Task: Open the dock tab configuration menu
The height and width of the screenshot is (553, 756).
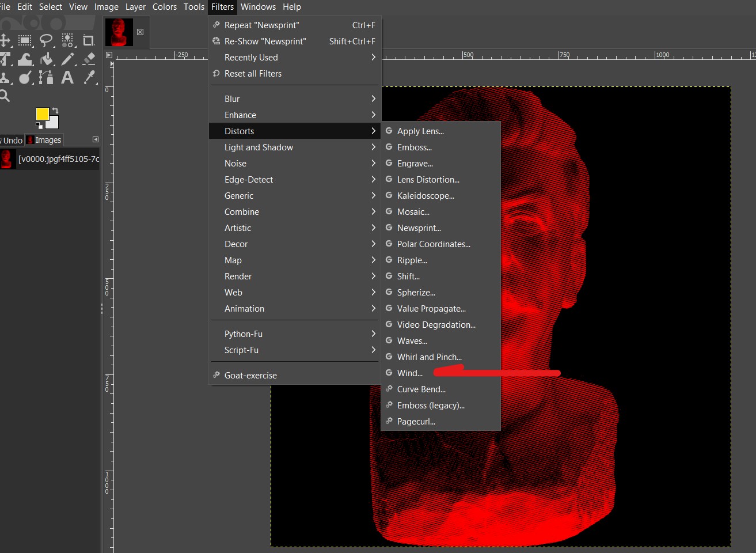Action: pyautogui.click(x=96, y=139)
